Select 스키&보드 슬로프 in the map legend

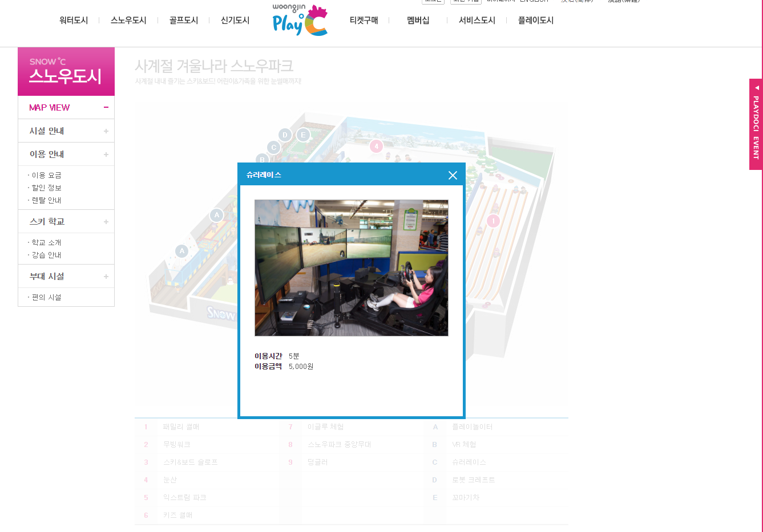(x=191, y=462)
